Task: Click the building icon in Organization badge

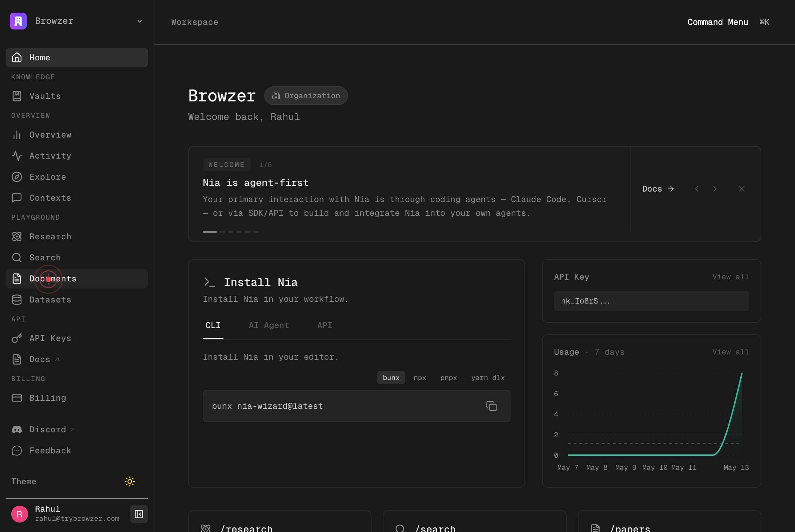Action: point(276,96)
